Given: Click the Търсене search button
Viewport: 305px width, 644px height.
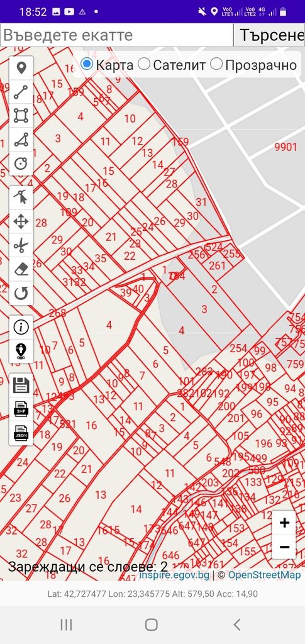Looking at the screenshot, I should (269, 35).
